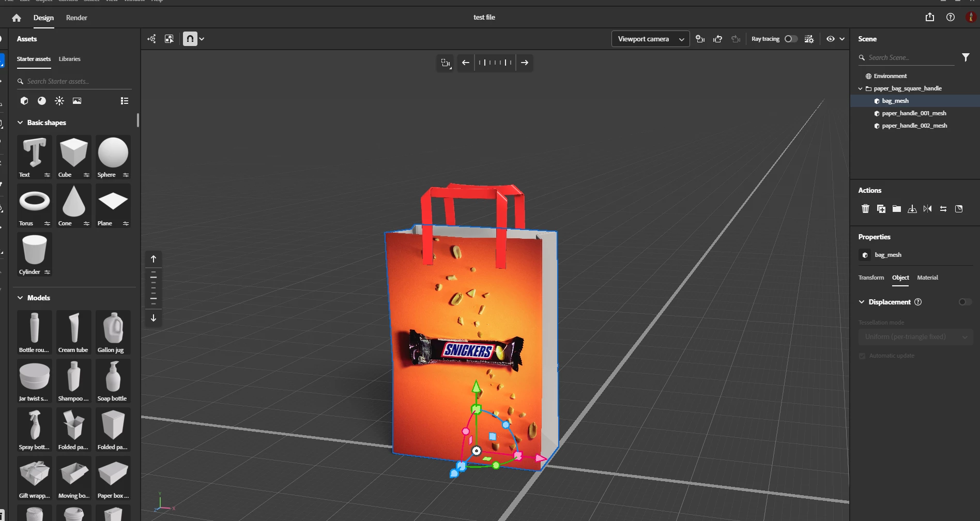Click the right arrow orbit control
Screen dimensions: 980x521
coord(525,63)
